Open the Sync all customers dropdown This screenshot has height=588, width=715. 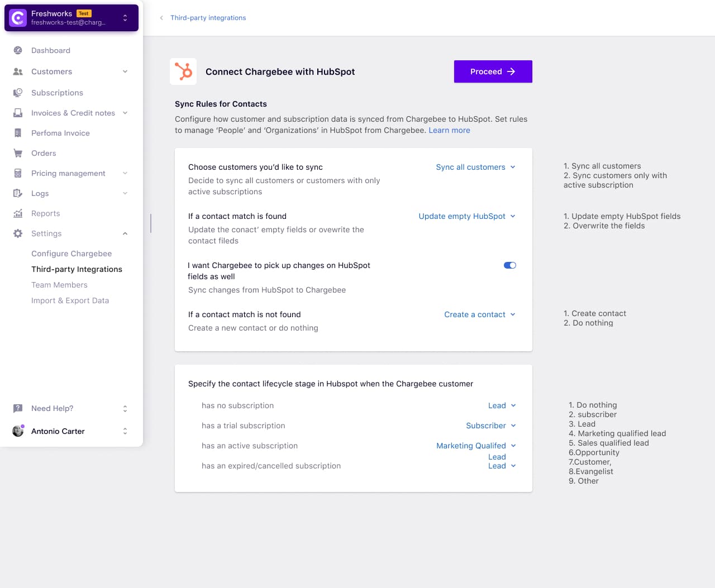point(475,167)
